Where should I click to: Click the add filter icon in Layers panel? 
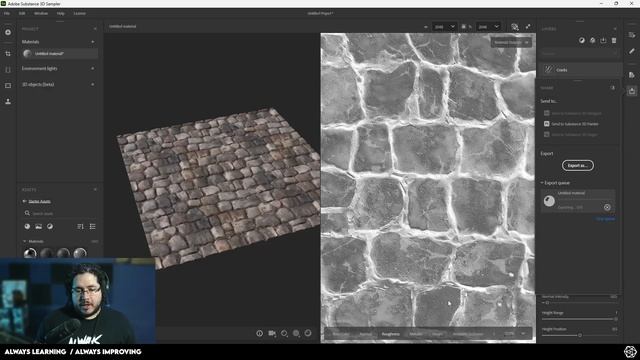coord(592,40)
